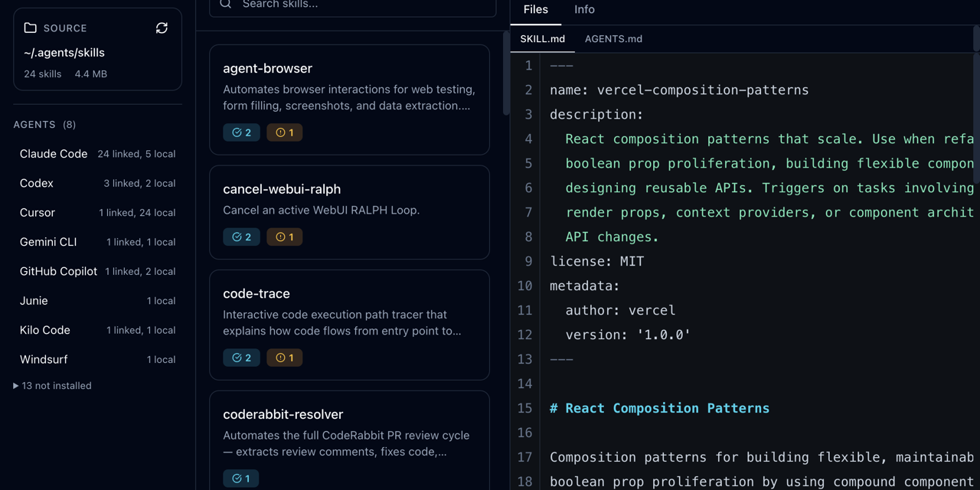The image size is (980, 490).
Task: Select the Codex agent
Action: click(98, 183)
